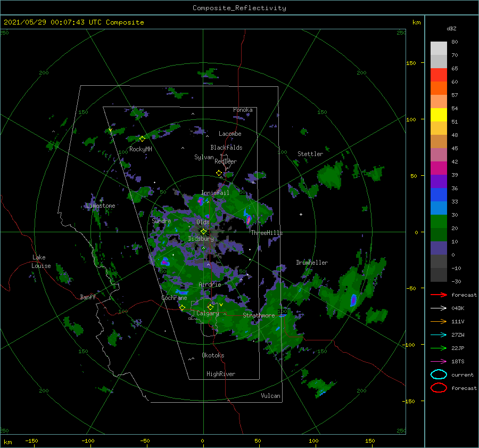Click the 04DK legend label
The image size is (479, 448).
[458, 308]
